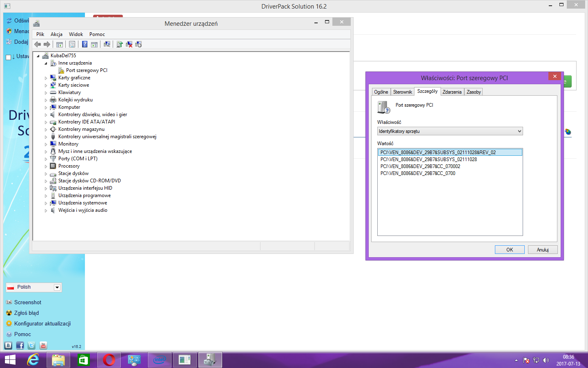Open Windows Store from the taskbar
This screenshot has height=368, width=588.
[83, 360]
